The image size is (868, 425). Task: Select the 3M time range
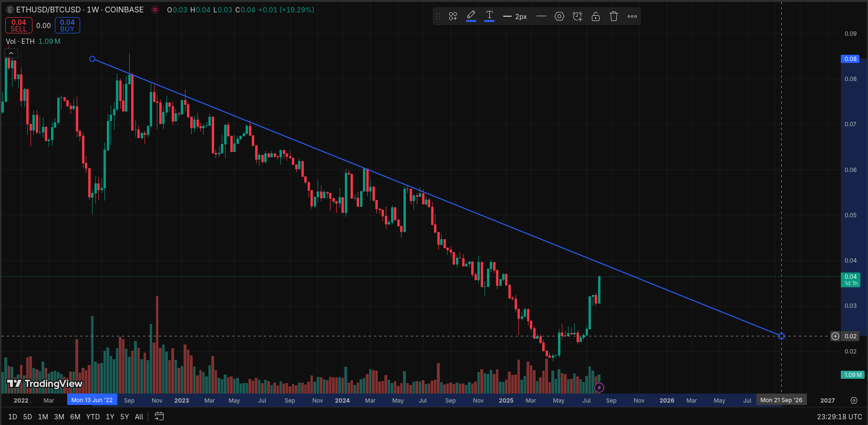click(59, 417)
